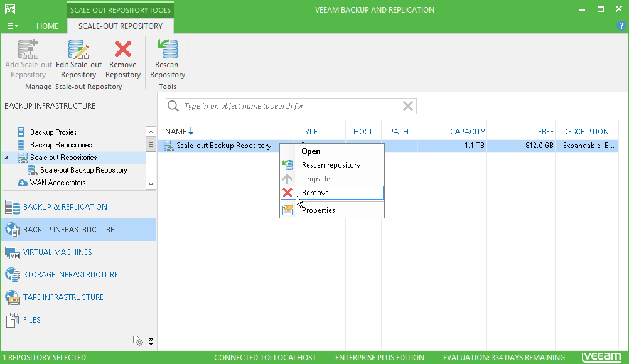This screenshot has width=629, height=364.
Task: Clear the object search field
Action: pyautogui.click(x=408, y=106)
